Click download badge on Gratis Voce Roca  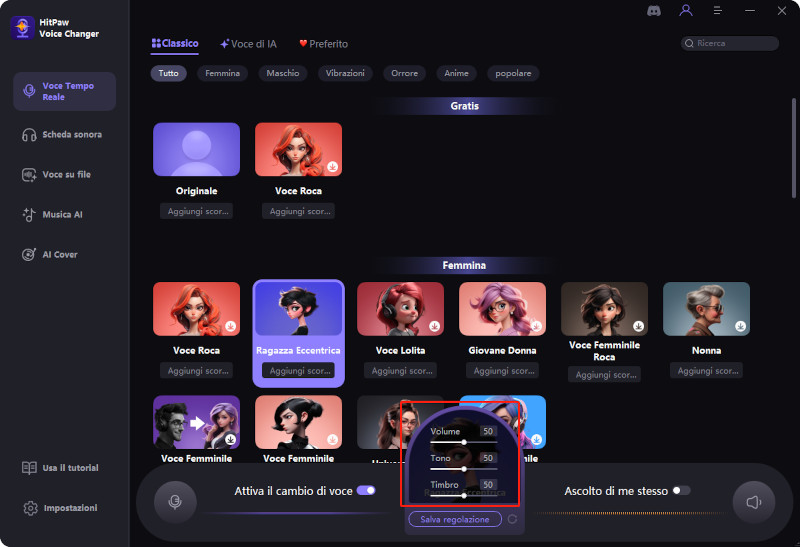point(333,166)
